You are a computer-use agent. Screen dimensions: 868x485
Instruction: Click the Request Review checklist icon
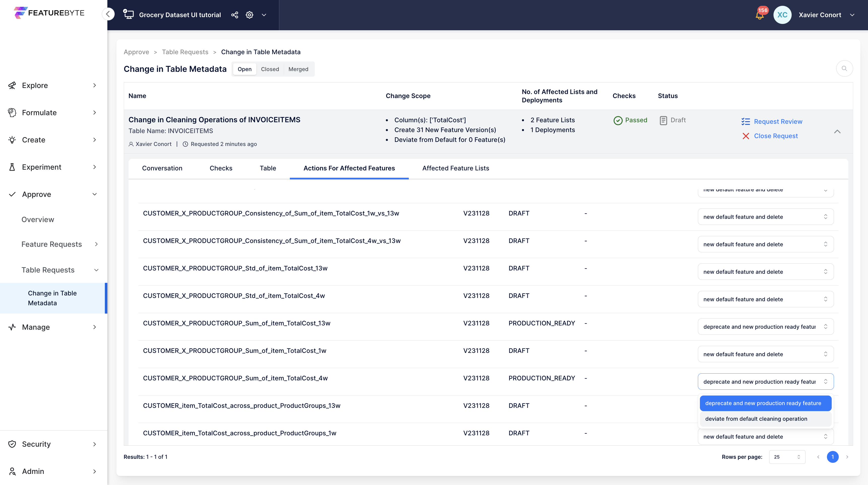coord(746,122)
